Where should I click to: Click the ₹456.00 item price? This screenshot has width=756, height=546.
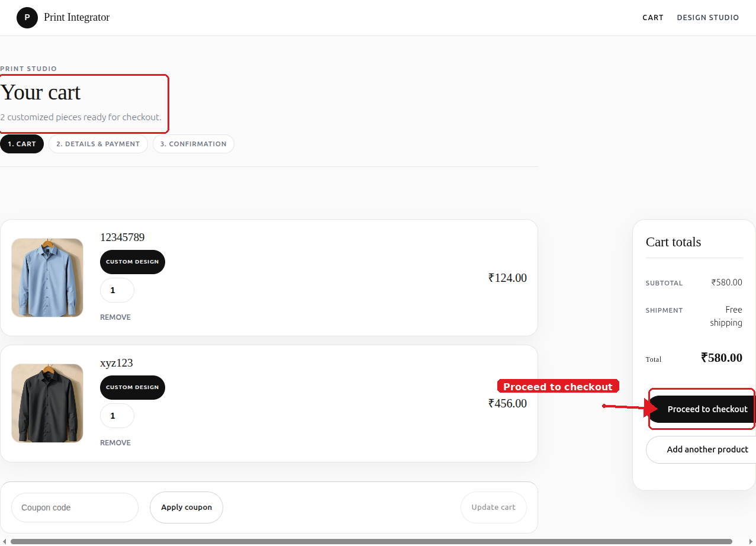507,403
